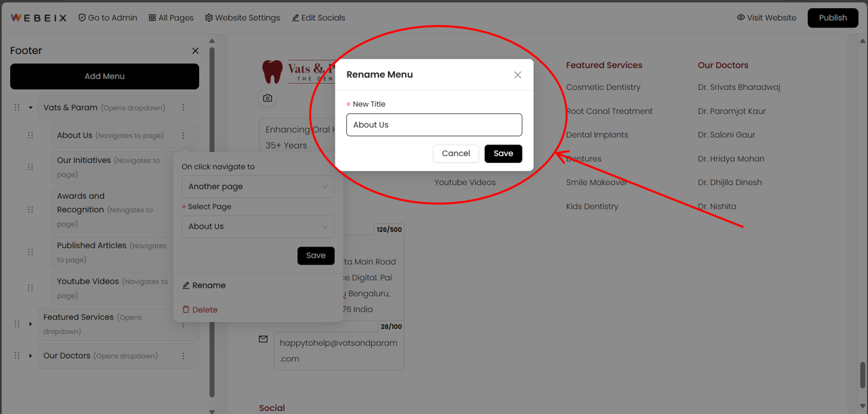Click the Add Menu button
The width and height of the screenshot is (868, 414).
105,76
